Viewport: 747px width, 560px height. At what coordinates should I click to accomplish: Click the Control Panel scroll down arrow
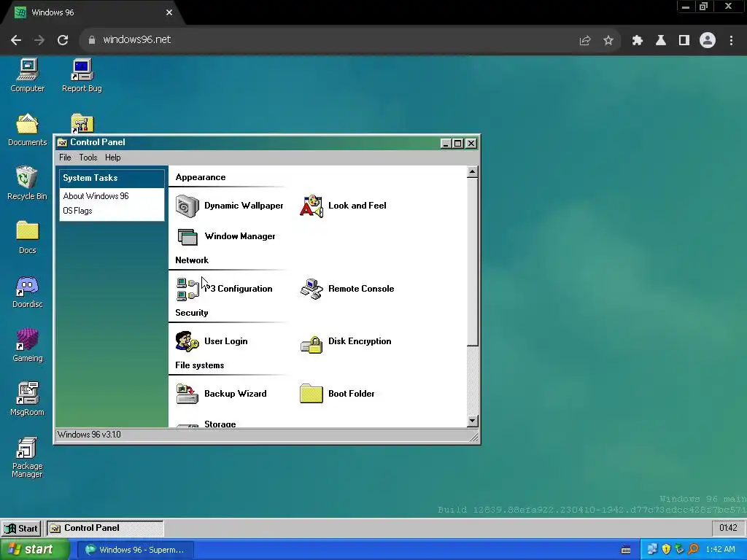(472, 421)
